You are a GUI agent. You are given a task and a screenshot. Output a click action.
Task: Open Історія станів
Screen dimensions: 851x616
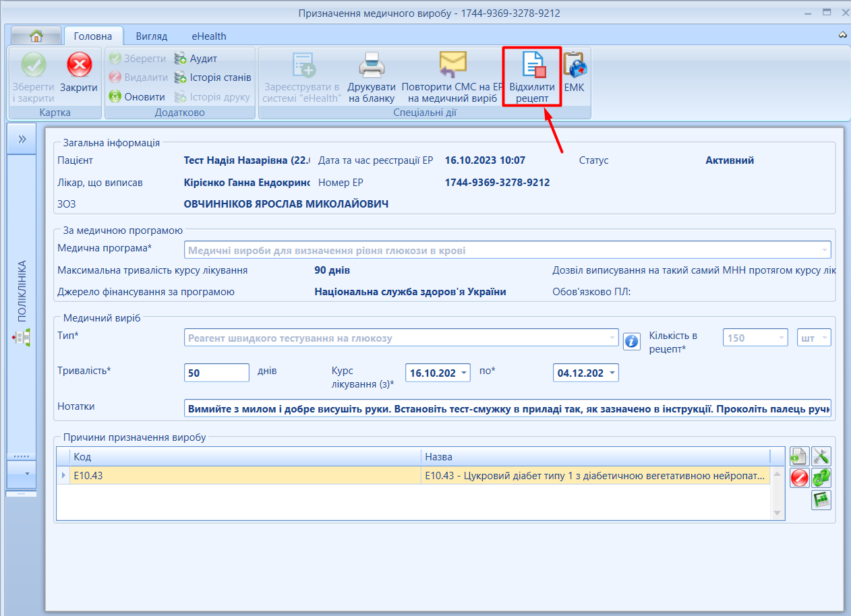point(212,78)
